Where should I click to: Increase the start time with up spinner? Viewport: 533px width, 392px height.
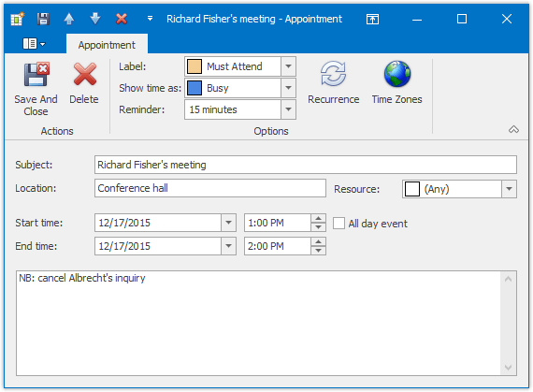pyautogui.click(x=318, y=219)
